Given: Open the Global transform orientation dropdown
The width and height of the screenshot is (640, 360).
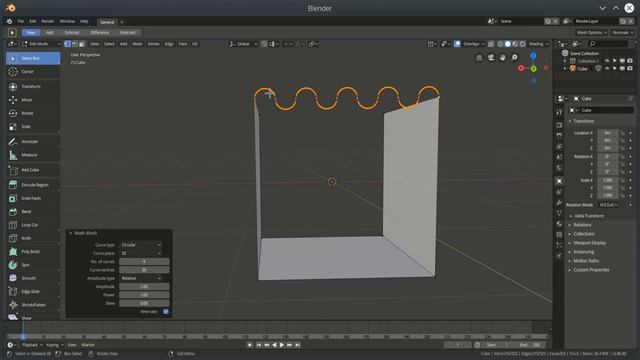Looking at the screenshot, I should pos(243,44).
